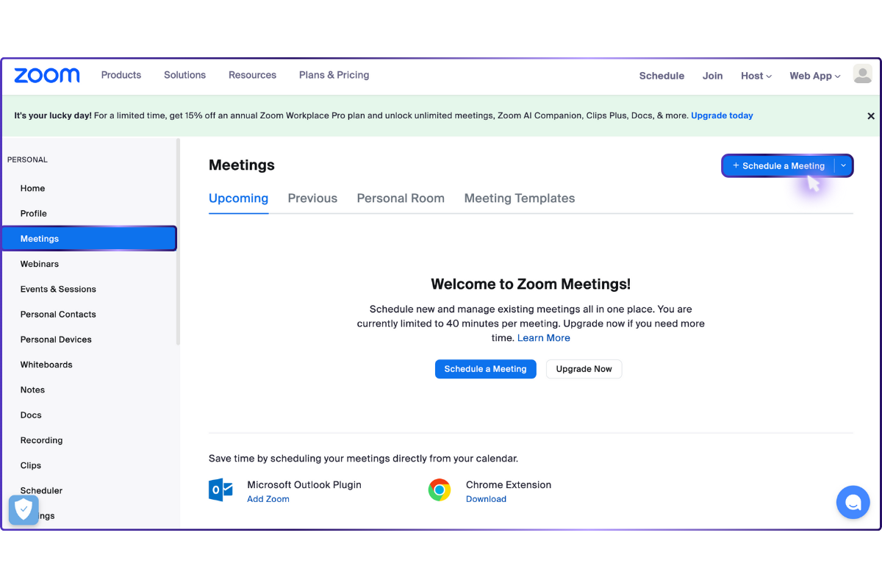
Task: Click the Microsoft Outlook Plugin text
Action: 304,485
